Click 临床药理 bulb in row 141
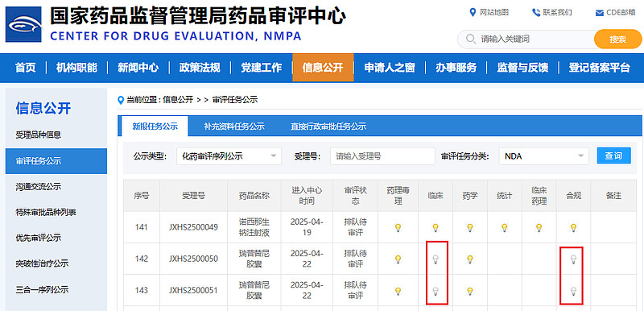Screen dimensions: 644x311 [539, 227]
